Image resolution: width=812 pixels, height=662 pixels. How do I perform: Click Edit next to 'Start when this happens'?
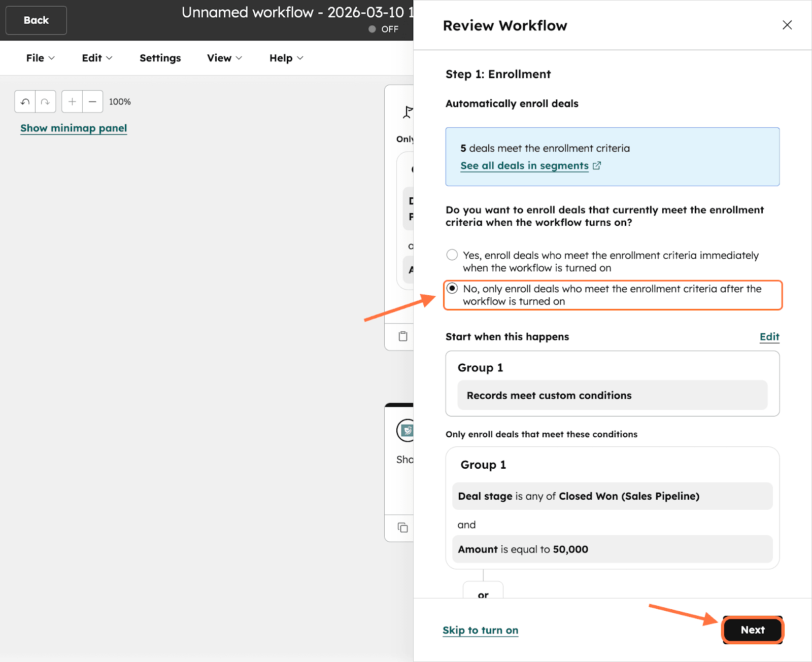click(x=769, y=337)
